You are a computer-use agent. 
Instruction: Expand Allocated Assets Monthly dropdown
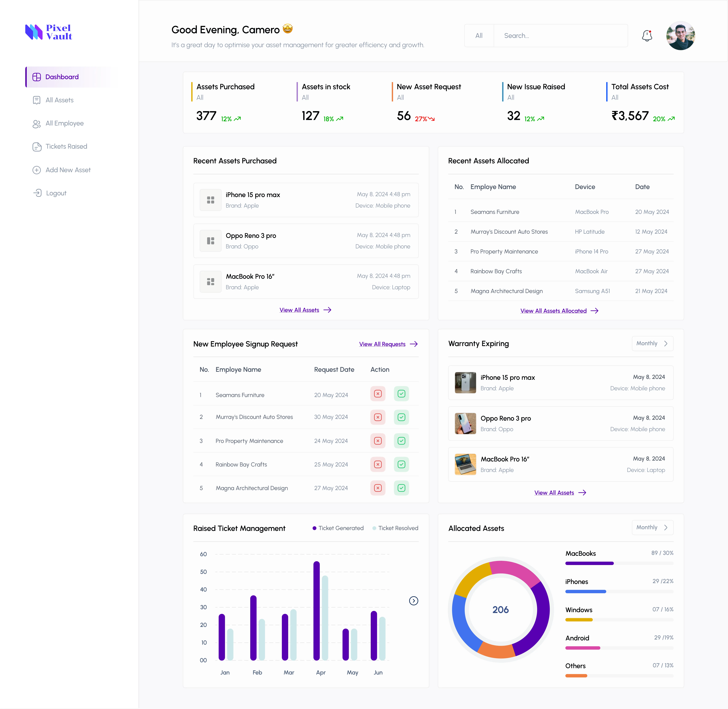point(652,527)
